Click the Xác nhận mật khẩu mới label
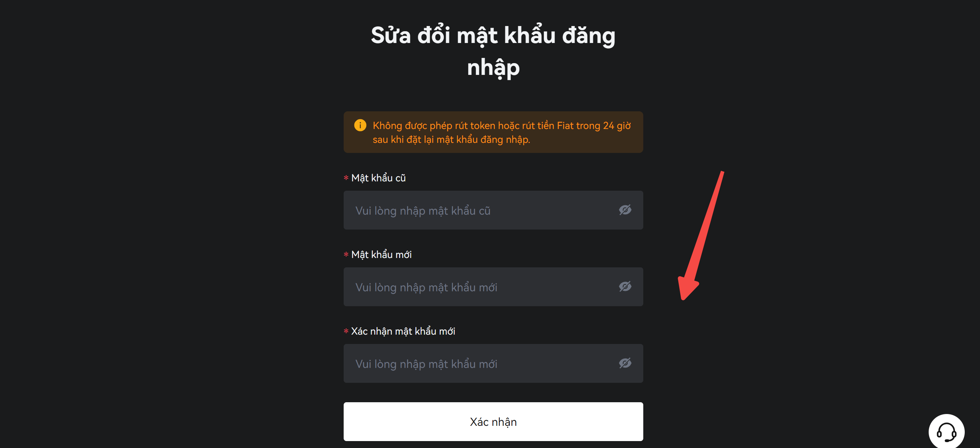 [403, 331]
